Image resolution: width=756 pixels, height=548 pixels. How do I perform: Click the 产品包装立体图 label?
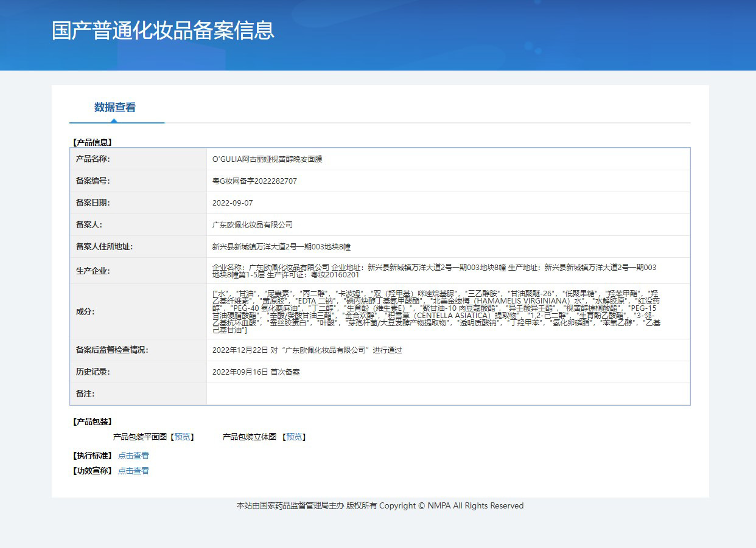[x=250, y=437]
